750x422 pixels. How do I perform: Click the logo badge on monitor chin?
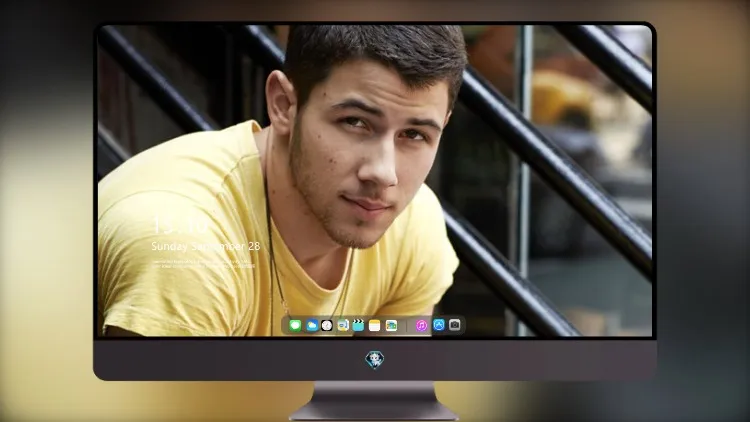coord(375,360)
